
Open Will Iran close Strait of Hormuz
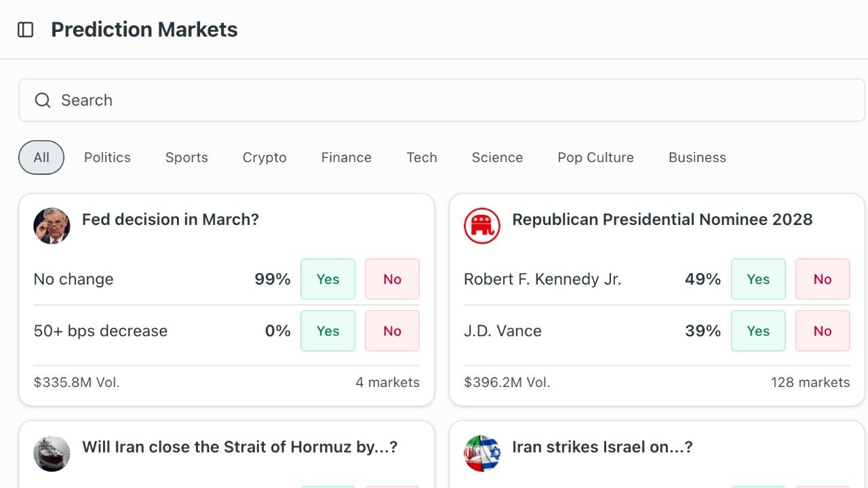[239, 447]
